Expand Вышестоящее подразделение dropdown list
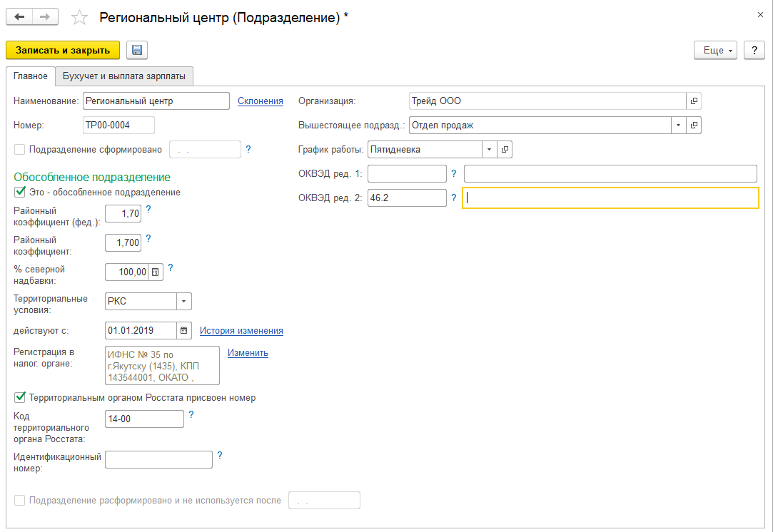The width and height of the screenshot is (773, 532). [677, 126]
